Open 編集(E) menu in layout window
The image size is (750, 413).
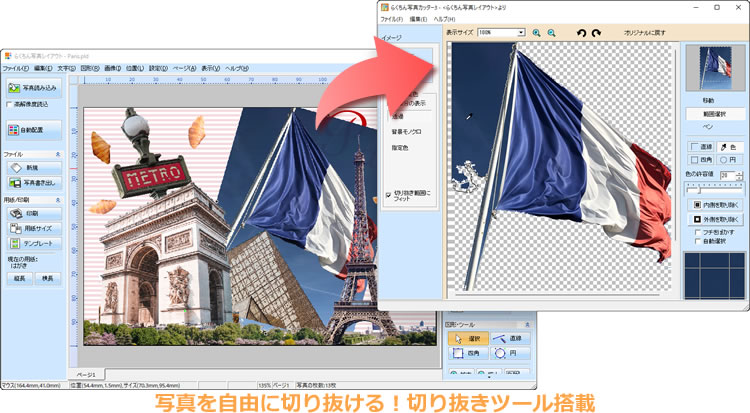(x=43, y=68)
